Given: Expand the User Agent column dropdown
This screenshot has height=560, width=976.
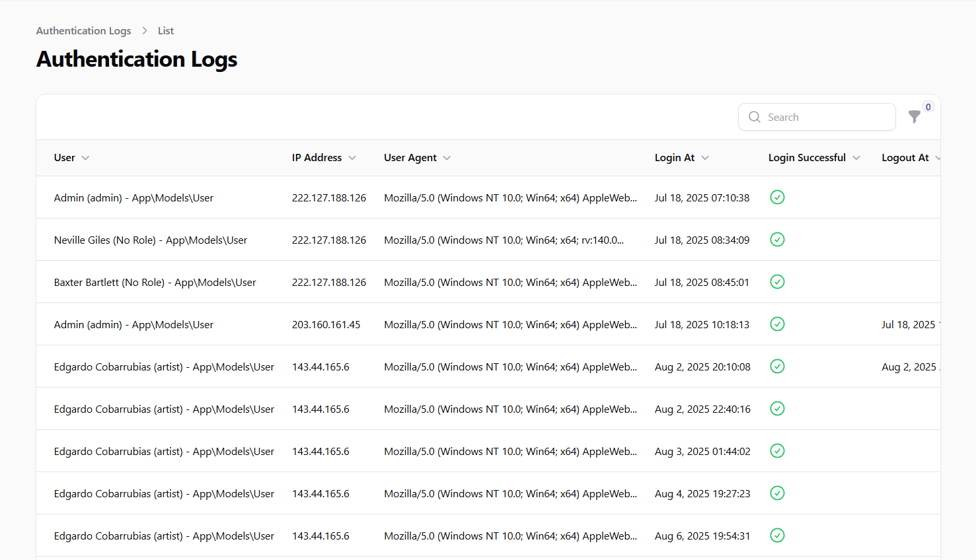Looking at the screenshot, I should pyautogui.click(x=447, y=157).
